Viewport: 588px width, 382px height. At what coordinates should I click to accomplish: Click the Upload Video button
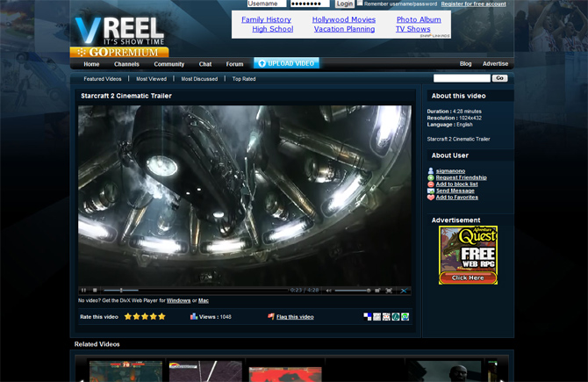point(286,63)
